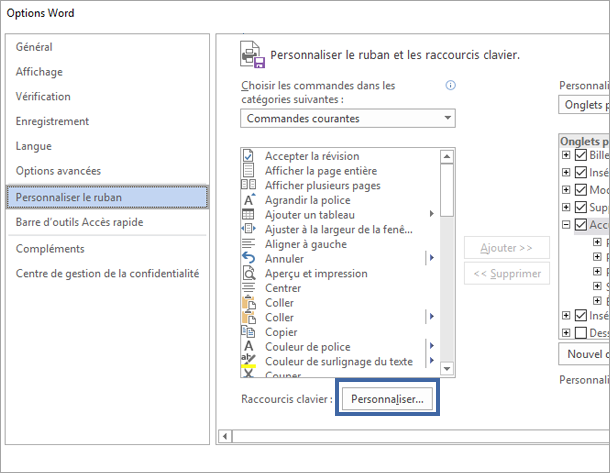Open submenu arrow beside Couleur de police
The image size is (610, 473).
tap(431, 345)
